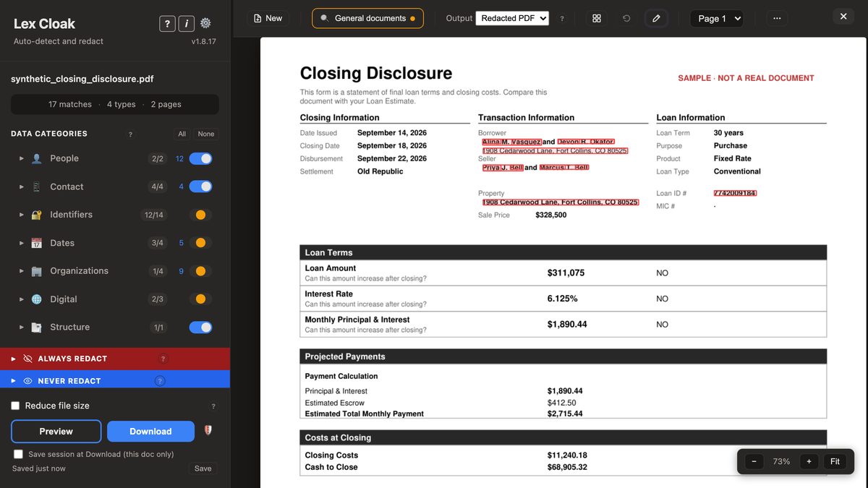This screenshot has height=488, width=868.
Task: Expand the People category arrow
Action: click(22, 158)
